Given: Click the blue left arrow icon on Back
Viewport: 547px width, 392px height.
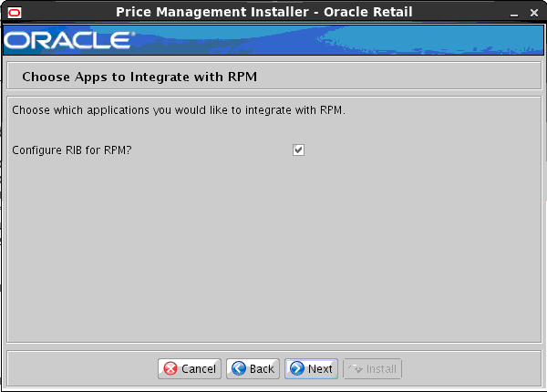Looking at the screenshot, I should [x=239, y=368].
